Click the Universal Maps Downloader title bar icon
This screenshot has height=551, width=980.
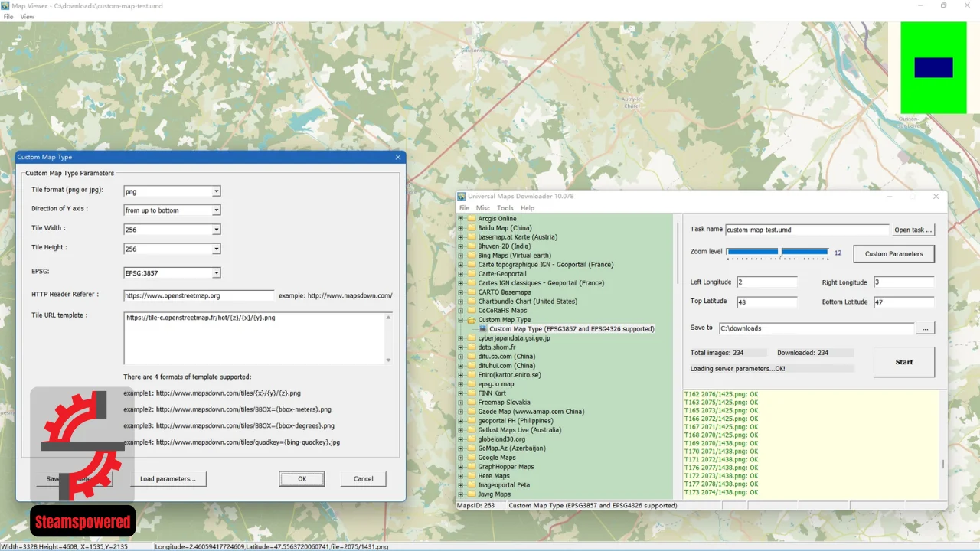462,197
